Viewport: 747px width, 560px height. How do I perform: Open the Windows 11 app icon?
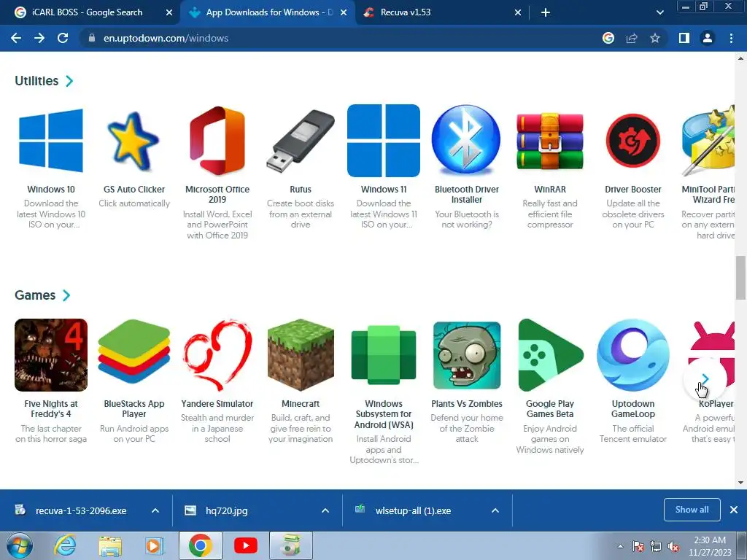384,141
